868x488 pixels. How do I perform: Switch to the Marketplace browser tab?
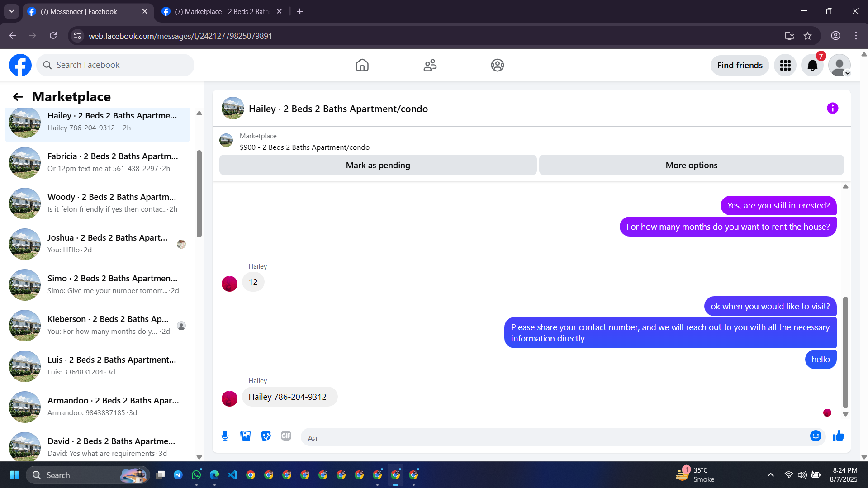coord(221,12)
